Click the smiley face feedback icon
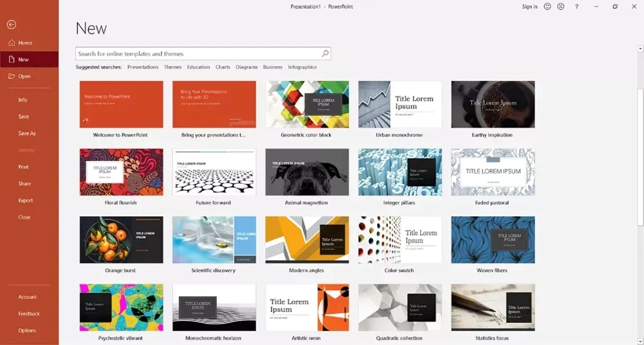 pyautogui.click(x=547, y=6)
